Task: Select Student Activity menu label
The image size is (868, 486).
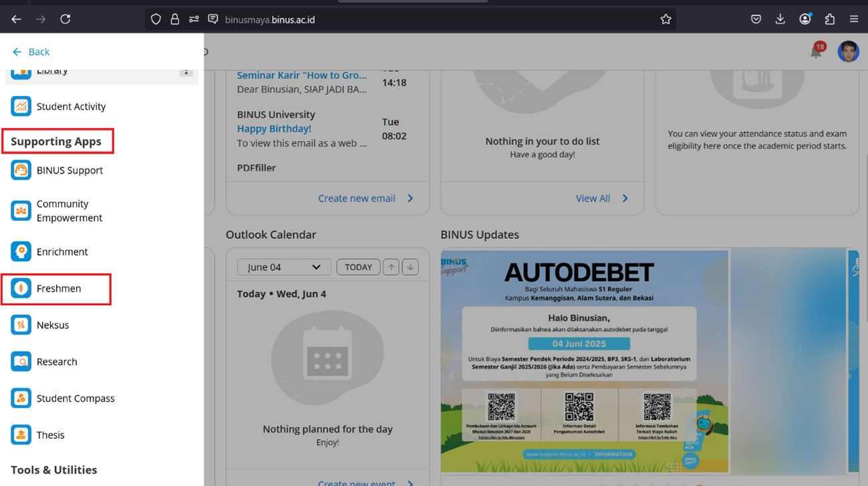Action: [x=71, y=106]
